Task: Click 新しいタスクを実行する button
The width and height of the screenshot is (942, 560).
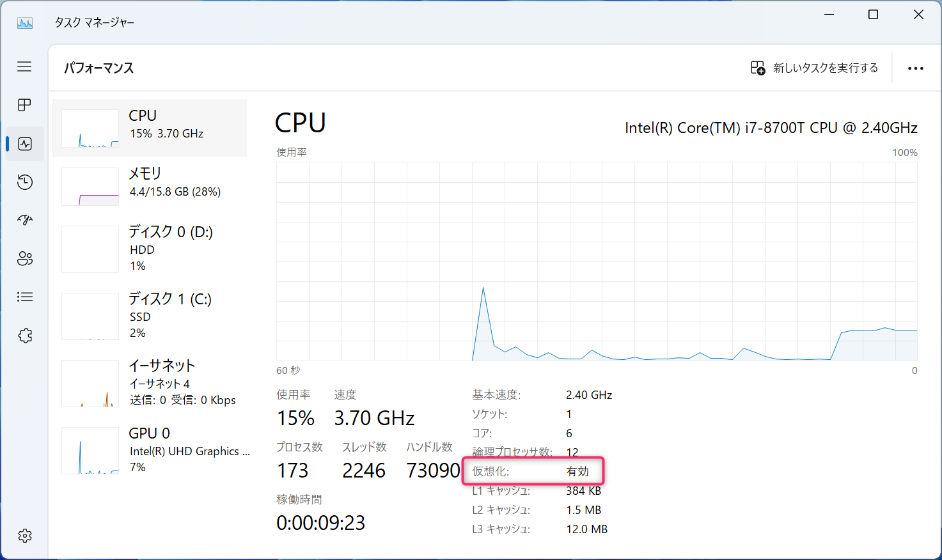Action: [814, 68]
